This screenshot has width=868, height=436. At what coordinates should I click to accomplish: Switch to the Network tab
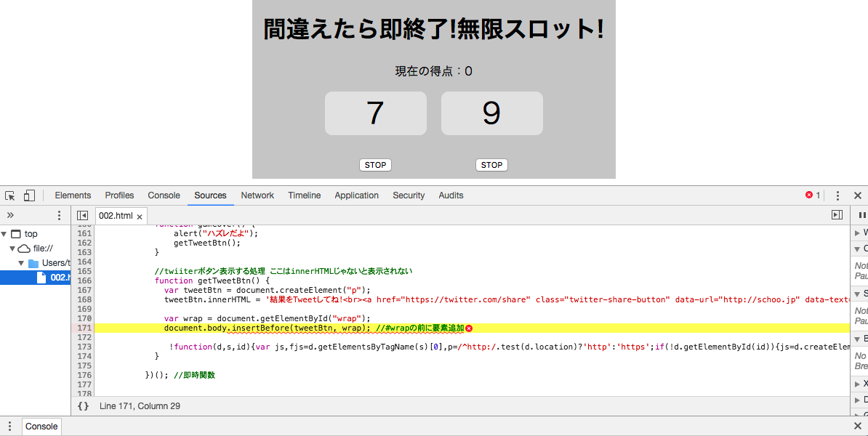point(257,195)
